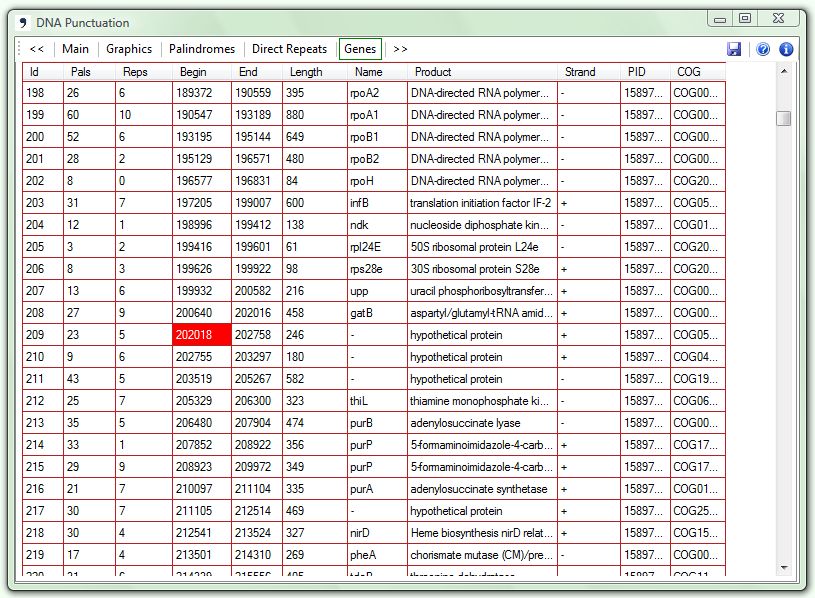Sort by the COG column header
This screenshot has height=598, width=815.
697,72
